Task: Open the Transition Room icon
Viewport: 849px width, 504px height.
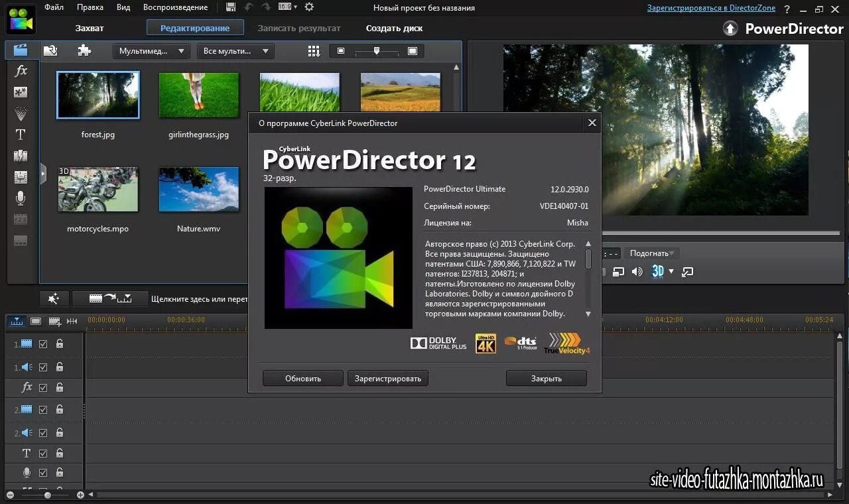Action: click(x=21, y=156)
